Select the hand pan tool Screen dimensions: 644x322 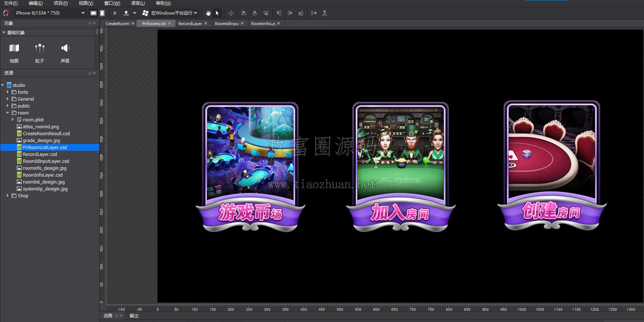coord(208,13)
